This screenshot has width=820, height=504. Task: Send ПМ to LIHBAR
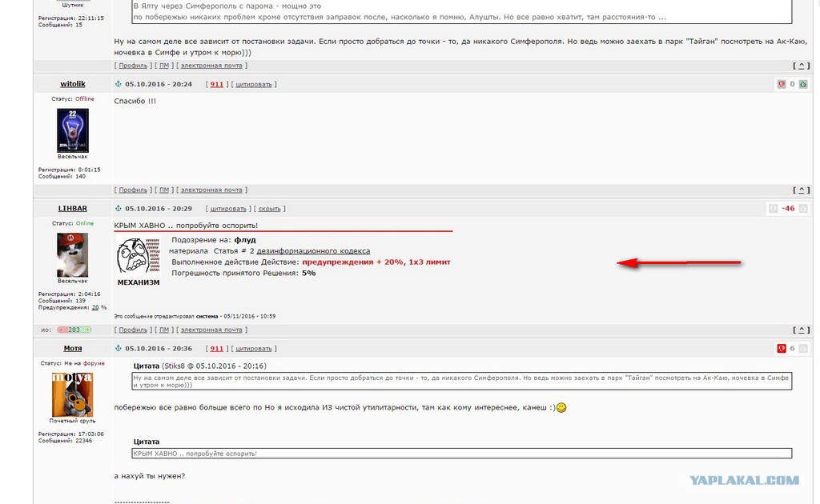(x=164, y=330)
